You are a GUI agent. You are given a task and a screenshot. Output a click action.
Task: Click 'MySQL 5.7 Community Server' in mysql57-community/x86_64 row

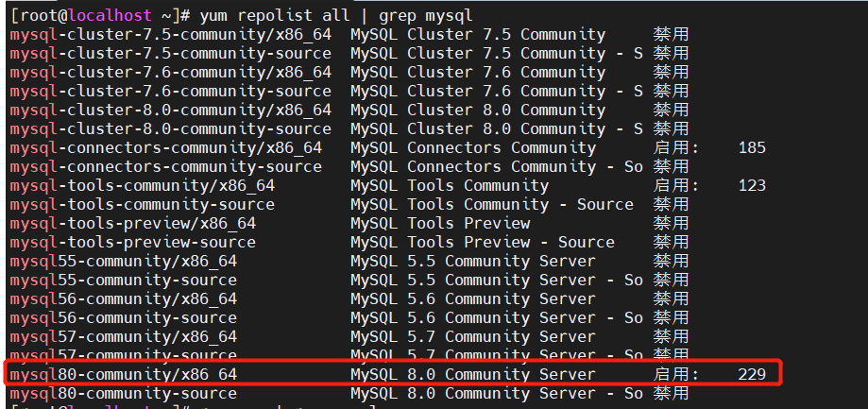[473, 336]
